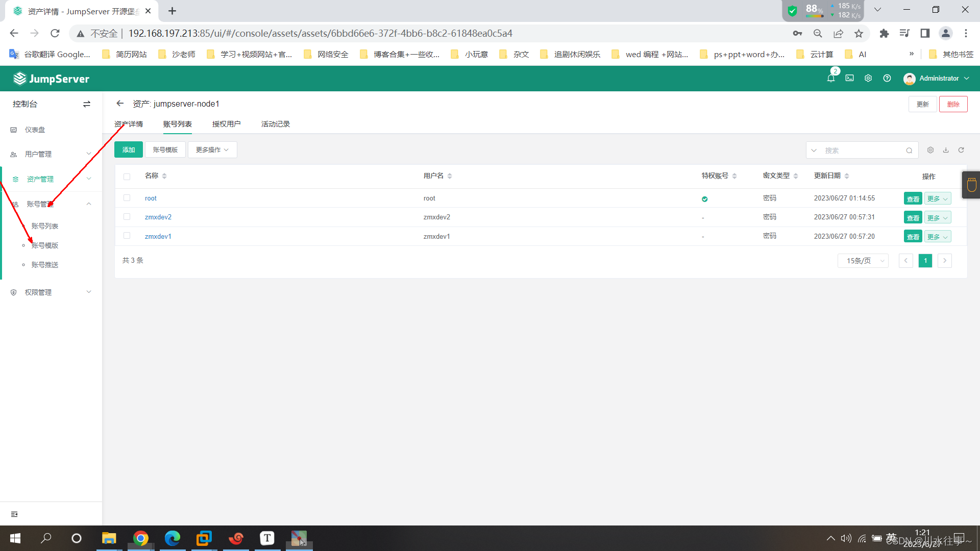The width and height of the screenshot is (980, 551).
Task: Click the back arrow beside asset title
Action: [x=120, y=104]
